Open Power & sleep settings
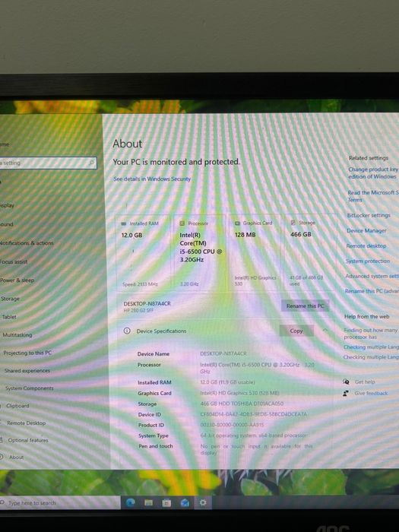 tap(17, 280)
